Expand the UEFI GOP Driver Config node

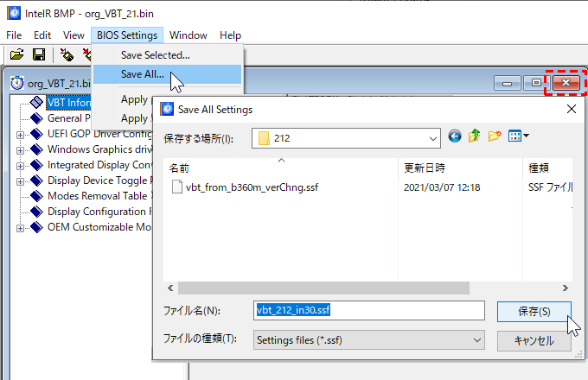[x=20, y=135]
